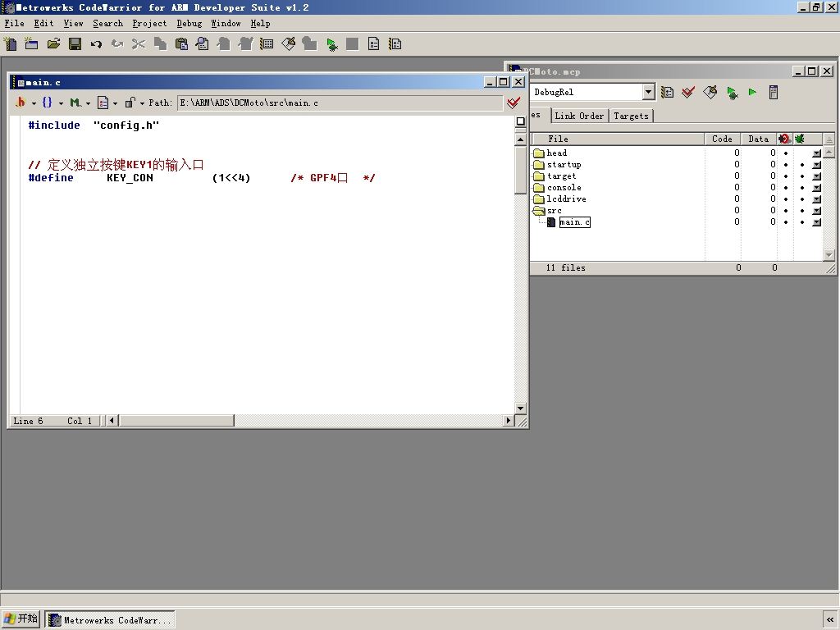Sort by the File column header

tap(618, 139)
